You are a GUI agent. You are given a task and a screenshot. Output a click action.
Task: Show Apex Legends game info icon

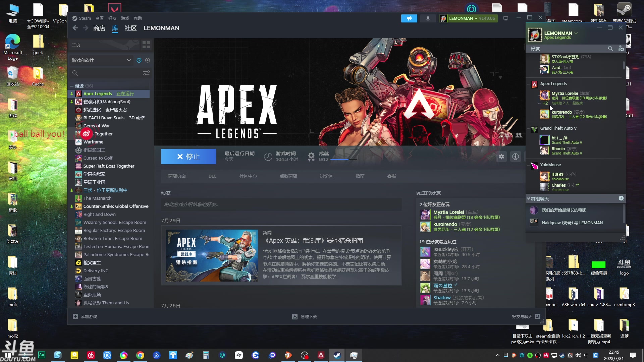click(516, 156)
